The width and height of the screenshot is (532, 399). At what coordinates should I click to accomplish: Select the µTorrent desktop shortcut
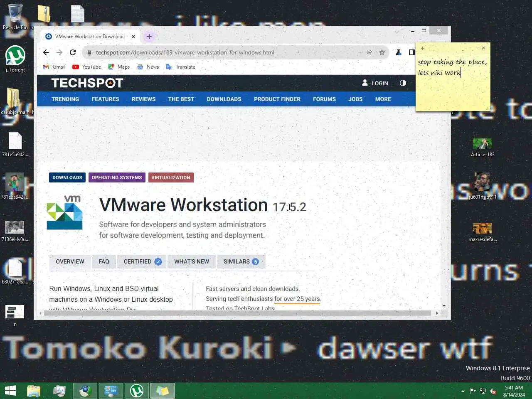tap(15, 59)
